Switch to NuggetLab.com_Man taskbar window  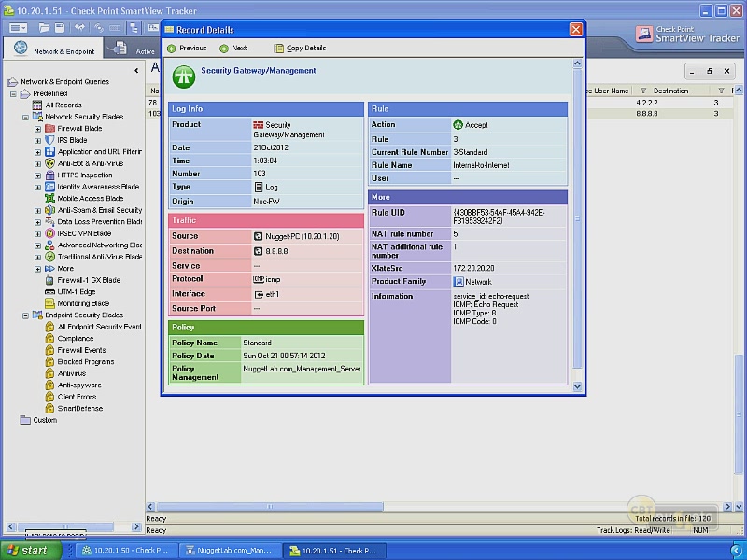click(229, 551)
